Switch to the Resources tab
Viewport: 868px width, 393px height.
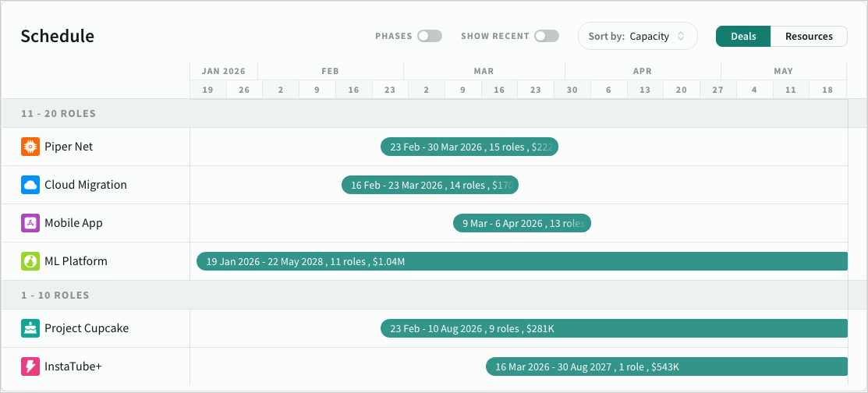point(808,36)
